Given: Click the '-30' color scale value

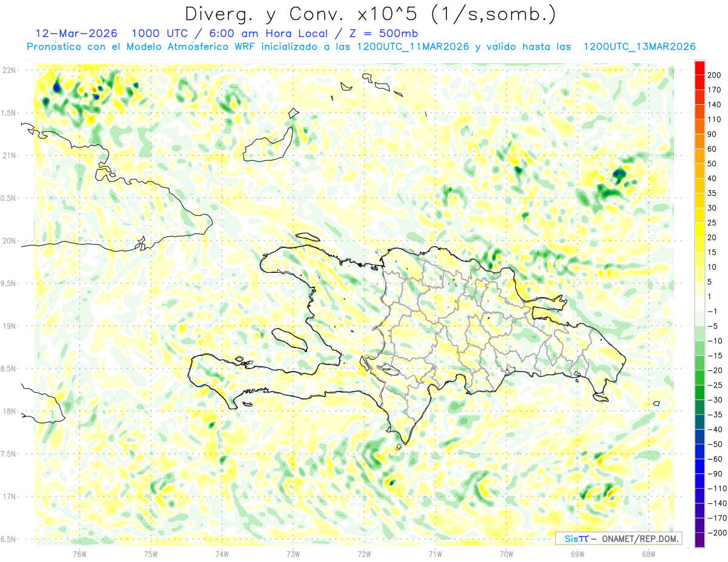Looking at the screenshot, I should tap(716, 400).
